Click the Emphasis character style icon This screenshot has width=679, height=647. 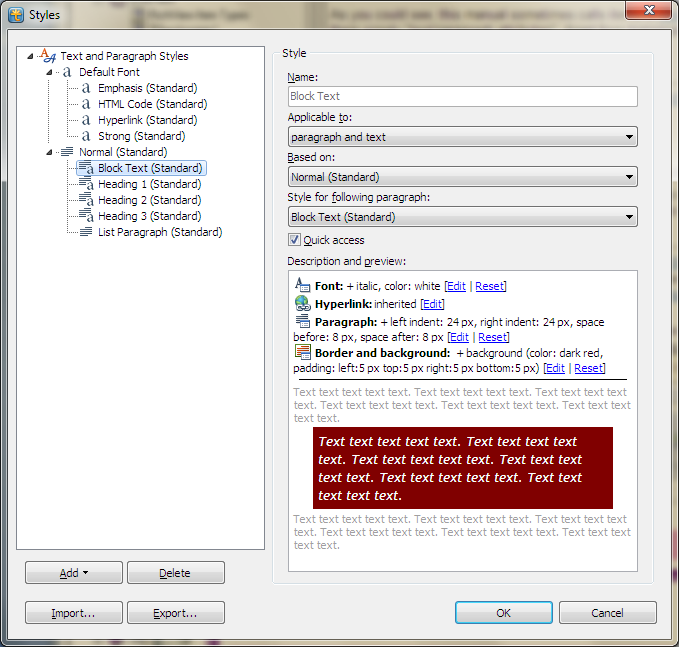(x=86, y=88)
